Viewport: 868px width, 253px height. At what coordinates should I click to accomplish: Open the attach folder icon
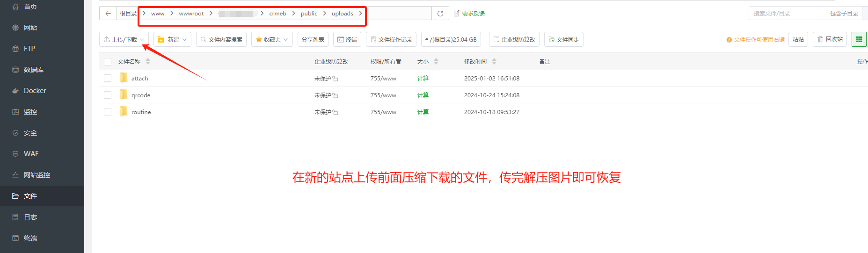tap(124, 78)
